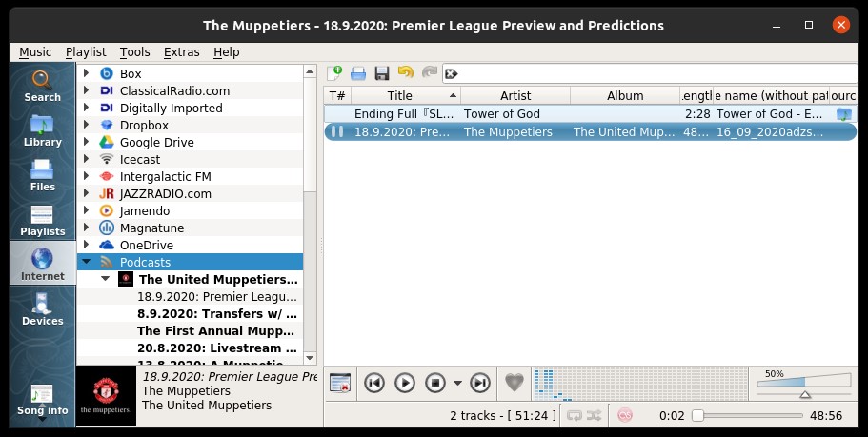Open the Search sidebar tab
Viewport: 868px width, 437px height.
(42, 86)
